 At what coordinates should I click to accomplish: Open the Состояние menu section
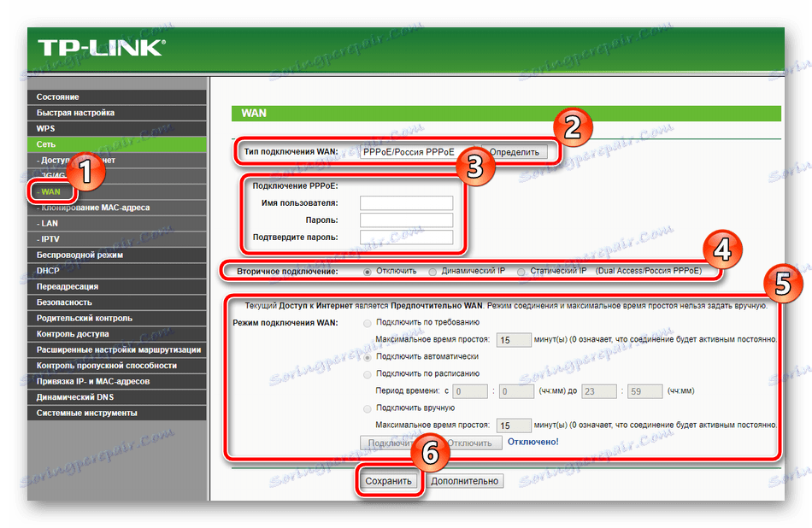click(116, 97)
